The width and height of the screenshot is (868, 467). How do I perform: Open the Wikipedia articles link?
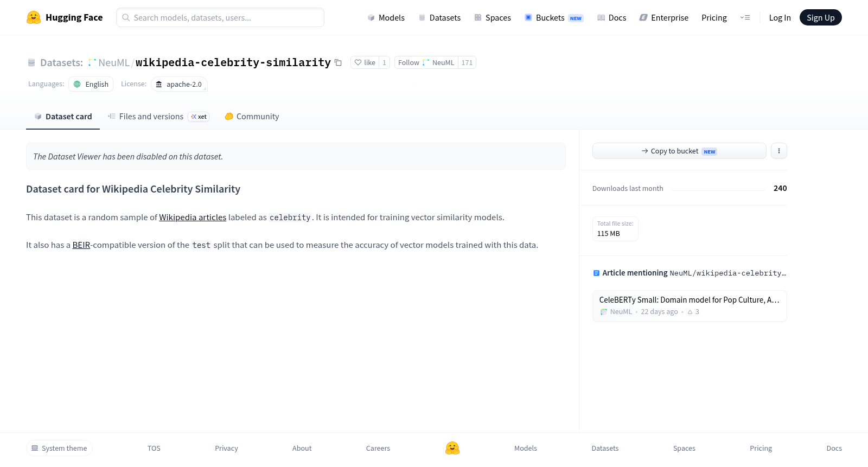tap(193, 217)
